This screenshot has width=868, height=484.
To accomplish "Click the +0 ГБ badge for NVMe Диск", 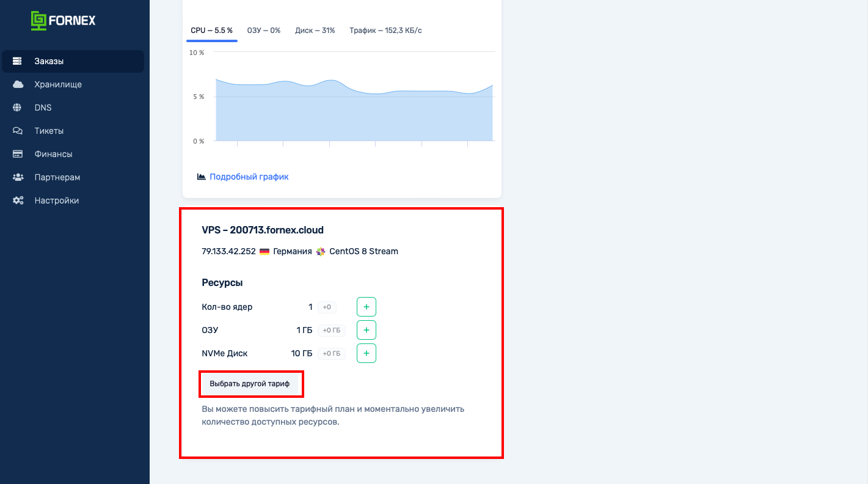I will click(x=332, y=353).
